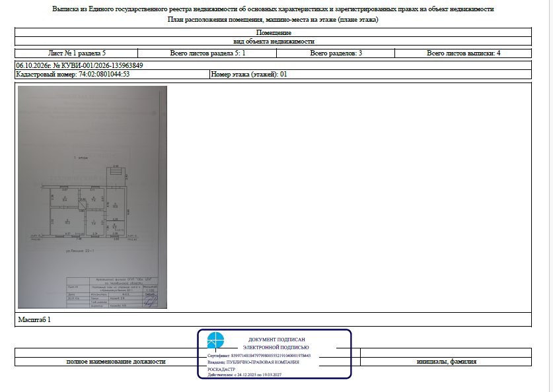Screen dimensions: 553x392
Task: Click the word 'РОСКАДАСТР' in the stamp
Action: tap(221, 370)
